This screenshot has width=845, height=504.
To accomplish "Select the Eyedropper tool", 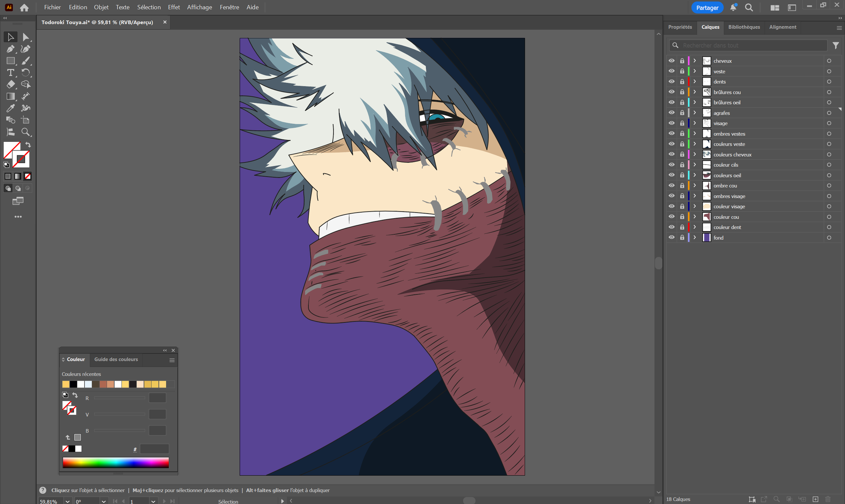I will (10, 108).
